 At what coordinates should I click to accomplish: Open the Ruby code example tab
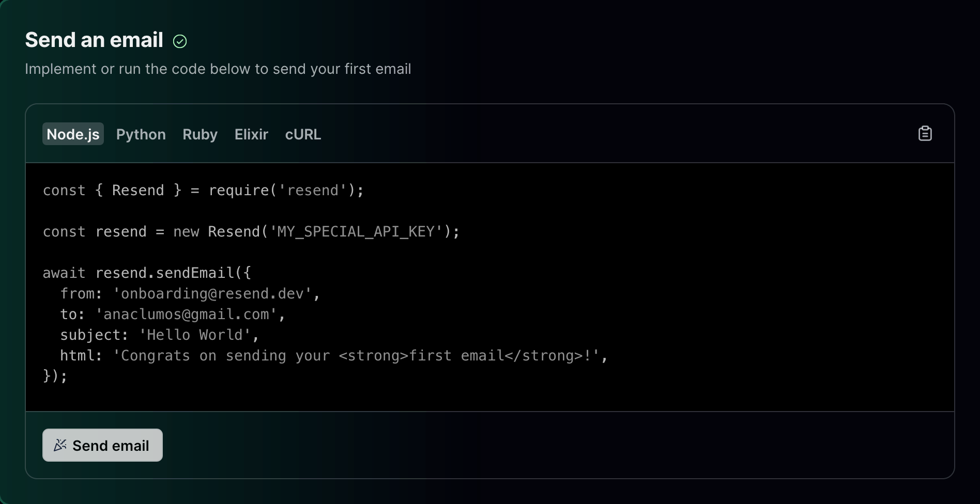(200, 134)
